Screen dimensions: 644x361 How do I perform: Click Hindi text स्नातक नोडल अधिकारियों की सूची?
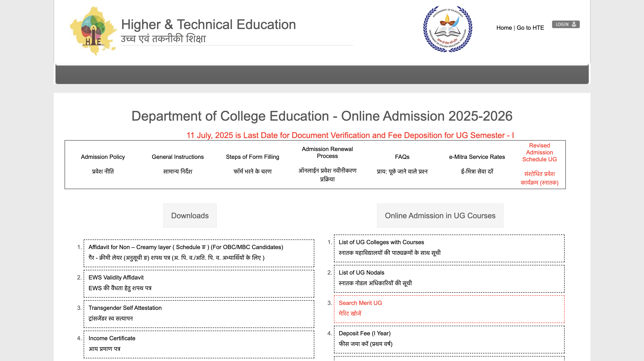tap(375, 283)
